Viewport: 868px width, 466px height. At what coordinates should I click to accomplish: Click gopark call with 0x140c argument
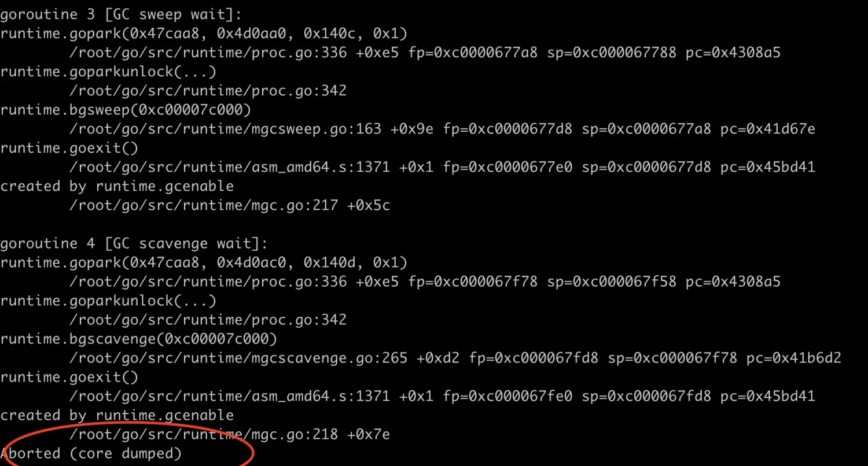(x=204, y=34)
